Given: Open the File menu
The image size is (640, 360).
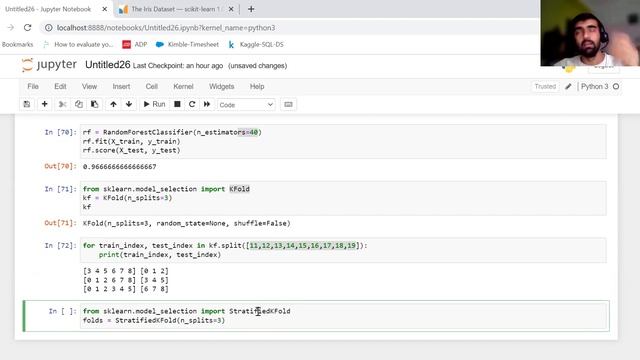Looking at the screenshot, I should click(x=33, y=87).
